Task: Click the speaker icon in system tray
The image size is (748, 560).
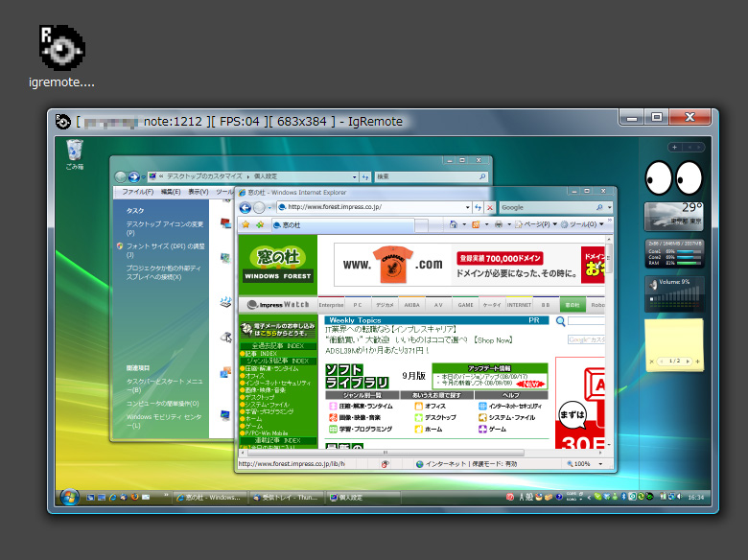Action: (x=679, y=497)
